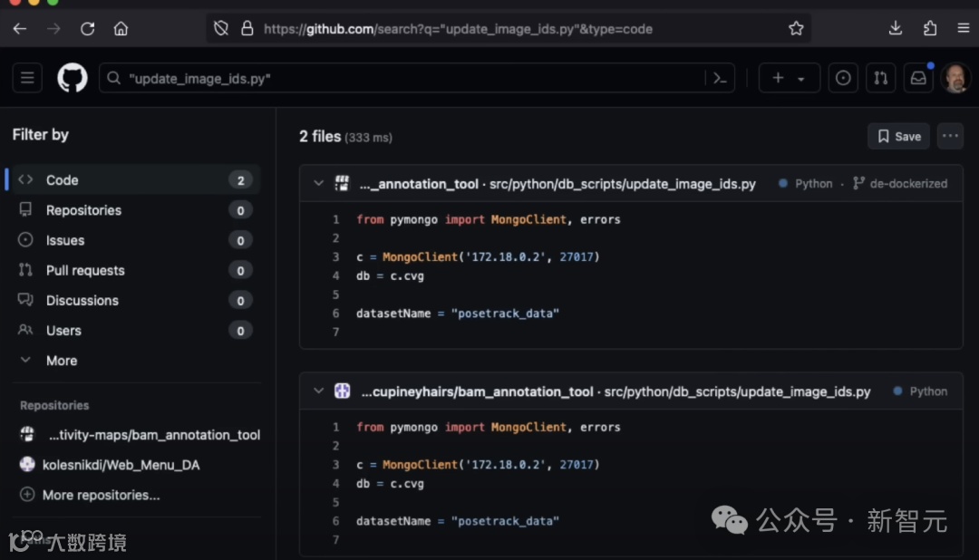Open the browser home page
Screen dimensions: 979x560
121,29
